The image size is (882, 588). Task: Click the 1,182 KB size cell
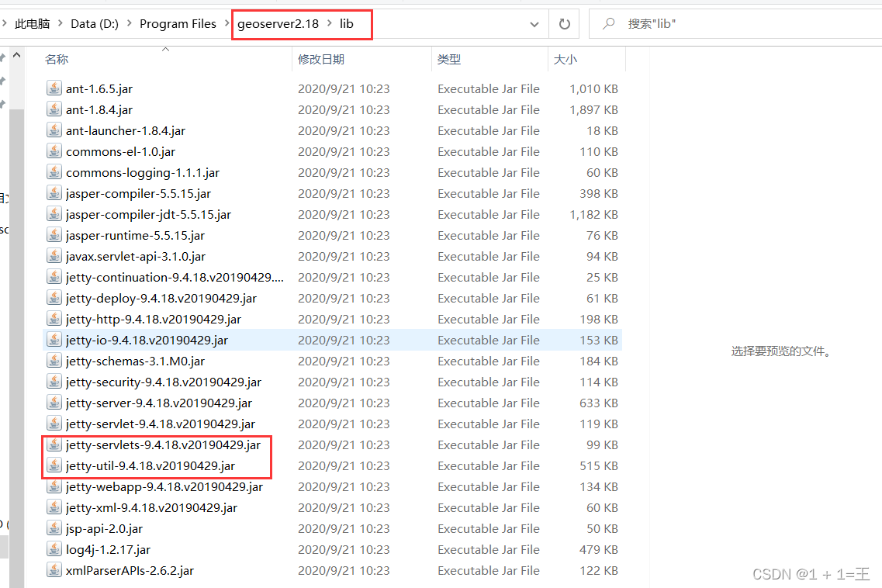pos(593,214)
